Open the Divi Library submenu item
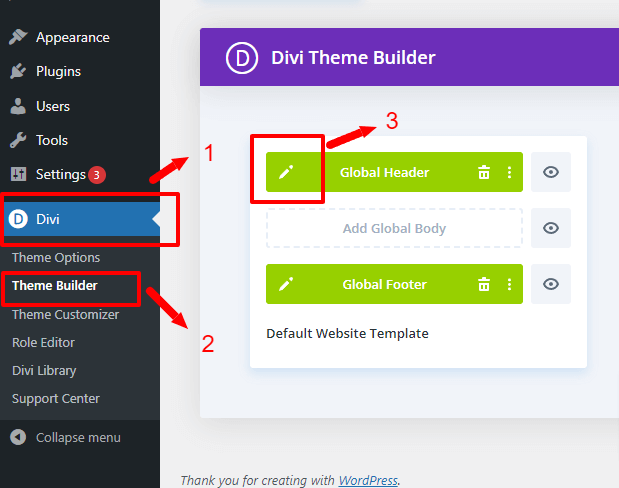 [44, 370]
